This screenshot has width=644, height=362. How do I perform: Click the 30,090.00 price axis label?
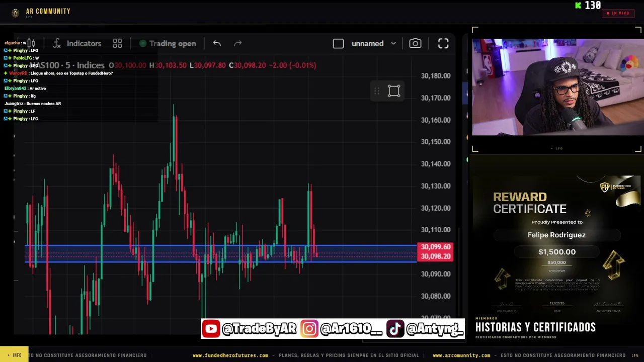pyautogui.click(x=436, y=274)
